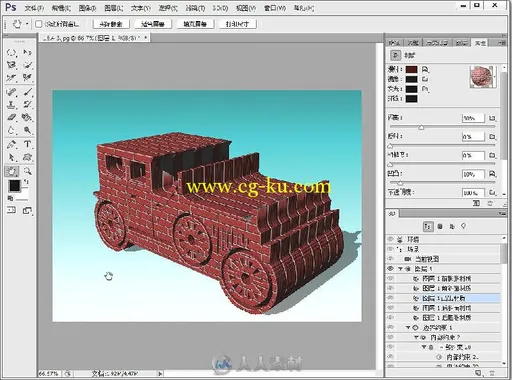512x380 pixels.
Task: Click the bump slider handle
Action: (400, 183)
